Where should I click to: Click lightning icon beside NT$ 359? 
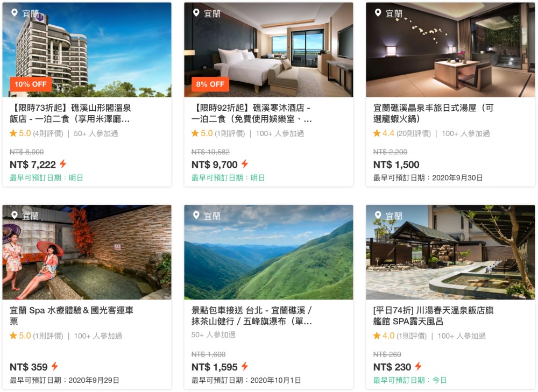pos(54,366)
